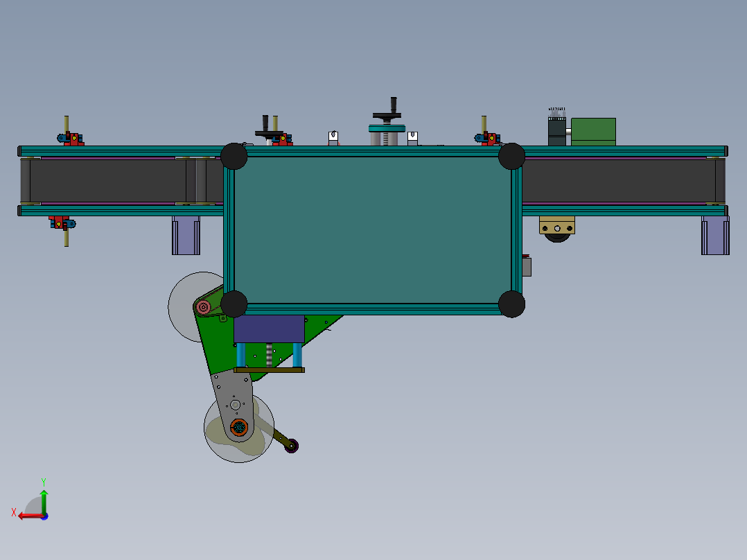The height and width of the screenshot is (560, 747).
Task: Select the brass bearing block under right conveyor
Action: pos(557,225)
